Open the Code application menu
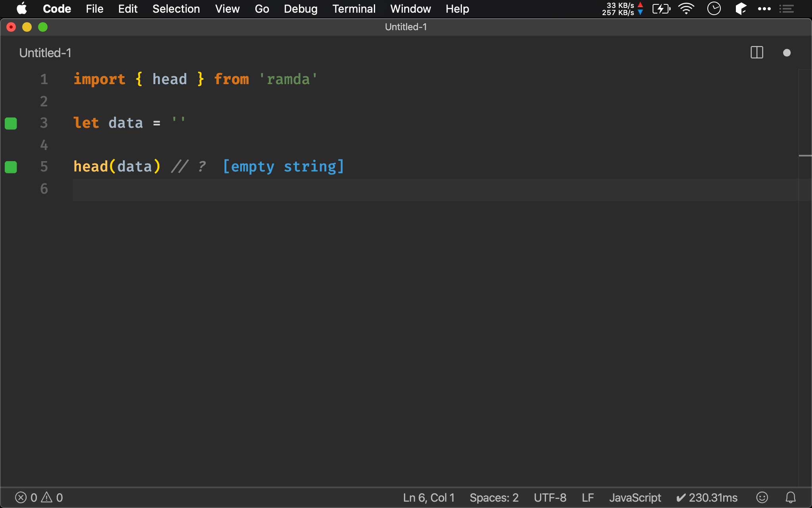The height and width of the screenshot is (508, 812). [x=57, y=9]
